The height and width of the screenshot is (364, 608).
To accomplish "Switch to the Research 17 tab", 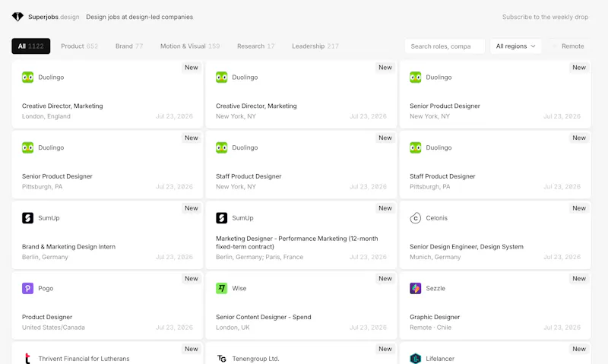I will pos(256,46).
